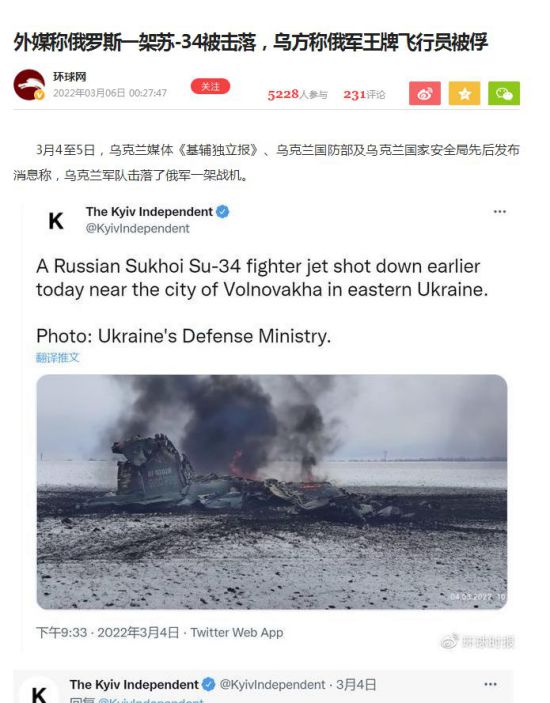This screenshot has height=703, width=550.
Task: Click the 环球网 source name
Action: (69, 77)
